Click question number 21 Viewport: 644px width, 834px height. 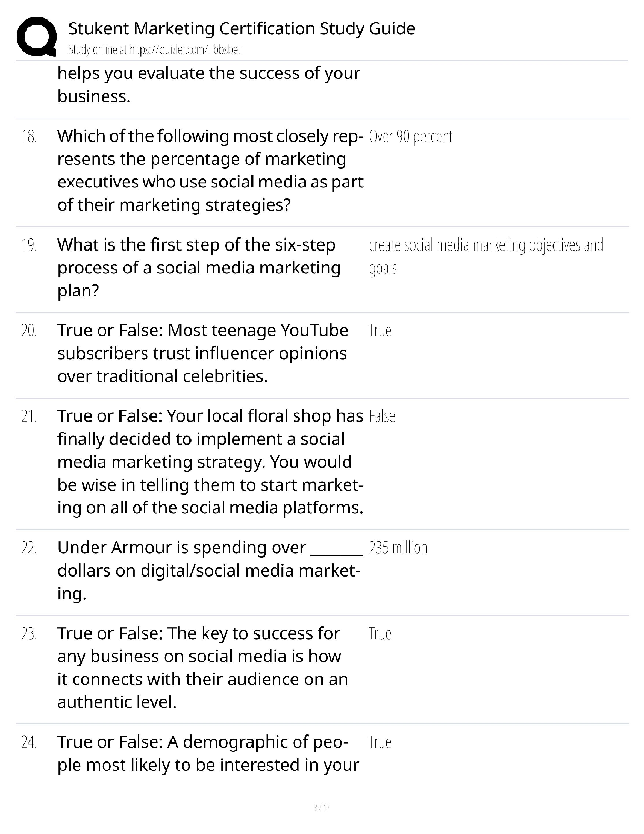[x=29, y=416]
